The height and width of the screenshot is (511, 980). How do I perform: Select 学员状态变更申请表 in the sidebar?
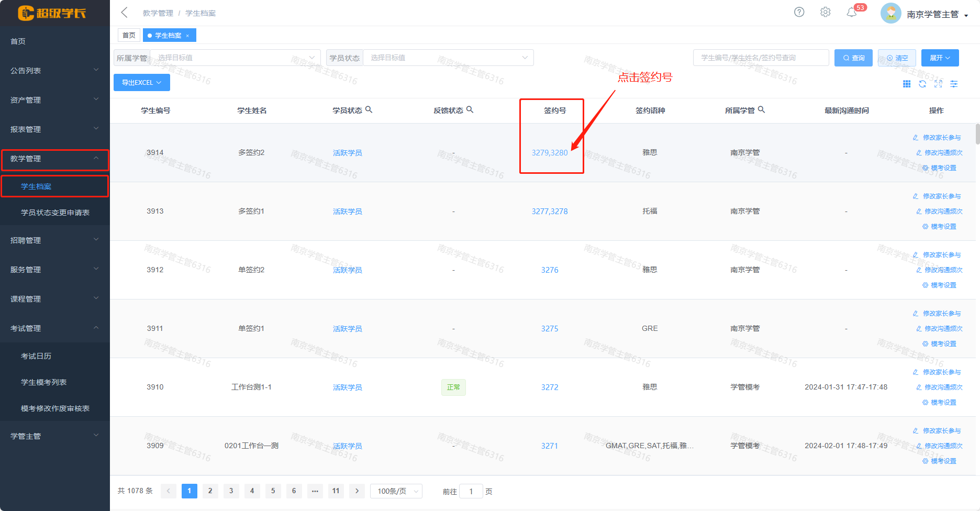point(55,213)
